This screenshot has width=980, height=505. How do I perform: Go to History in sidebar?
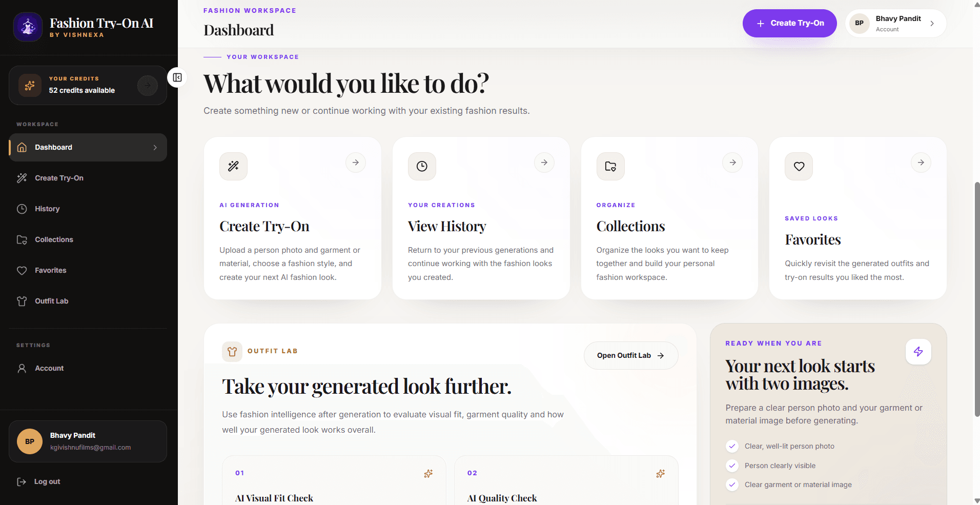click(x=88, y=209)
